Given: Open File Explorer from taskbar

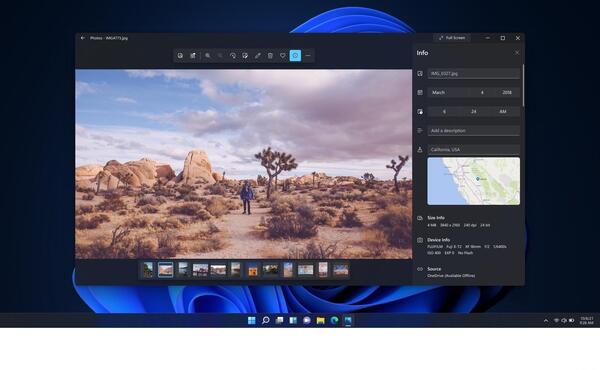Looking at the screenshot, I should [321, 321].
